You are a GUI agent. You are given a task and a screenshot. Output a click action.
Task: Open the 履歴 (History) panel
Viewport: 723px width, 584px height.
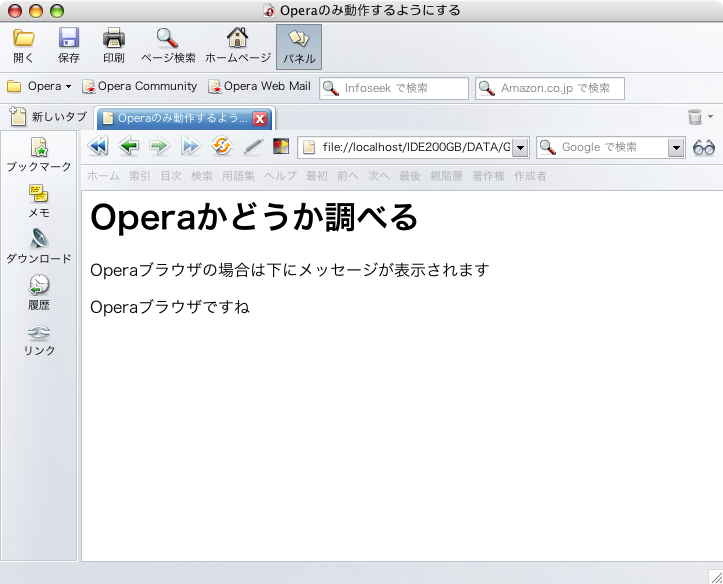pyautogui.click(x=39, y=286)
